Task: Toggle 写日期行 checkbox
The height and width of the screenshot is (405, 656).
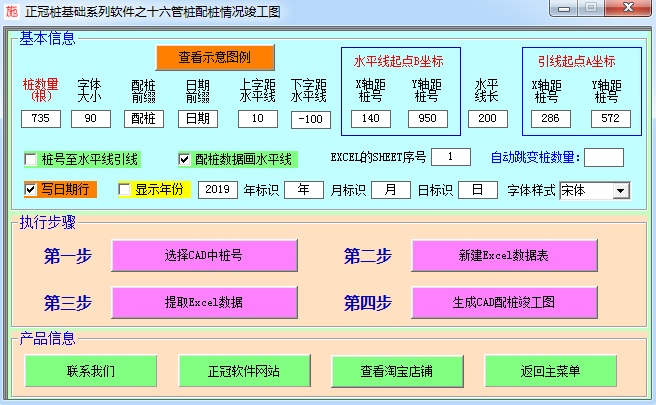Action: [x=30, y=190]
